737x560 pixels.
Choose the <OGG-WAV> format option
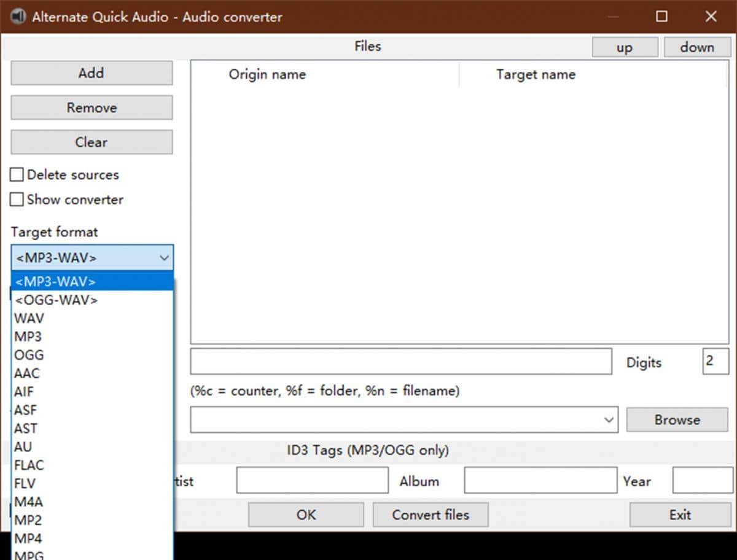(x=56, y=300)
